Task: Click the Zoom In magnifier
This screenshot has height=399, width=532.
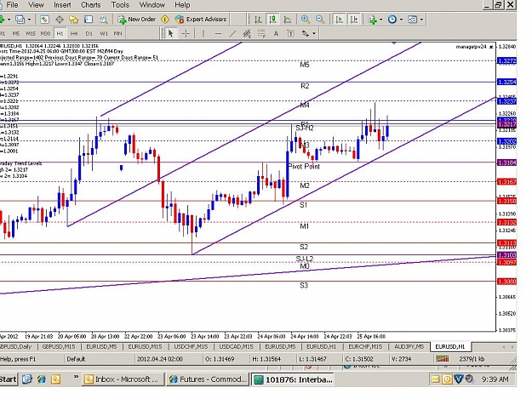Action: click(x=306, y=20)
